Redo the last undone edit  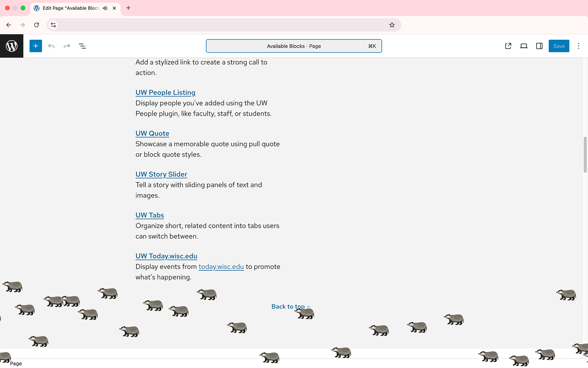point(67,46)
